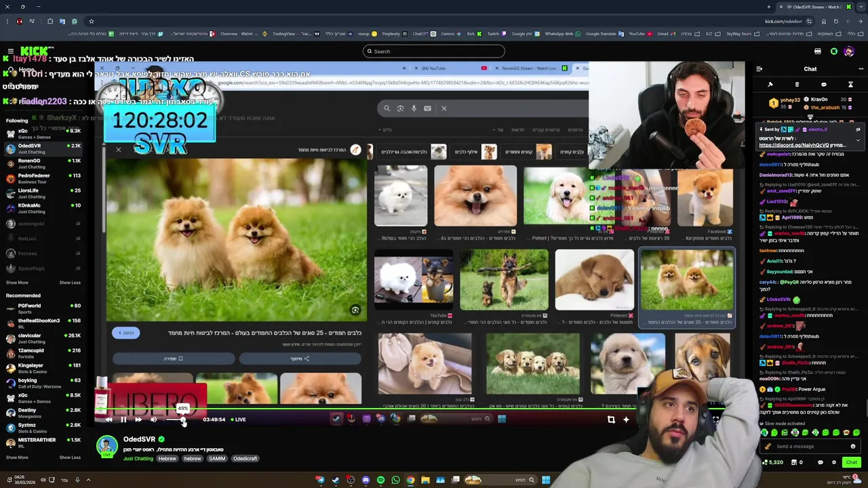868x488 pixels.
Task: Open 12amcupid Fortnite channel
Action: point(42,353)
